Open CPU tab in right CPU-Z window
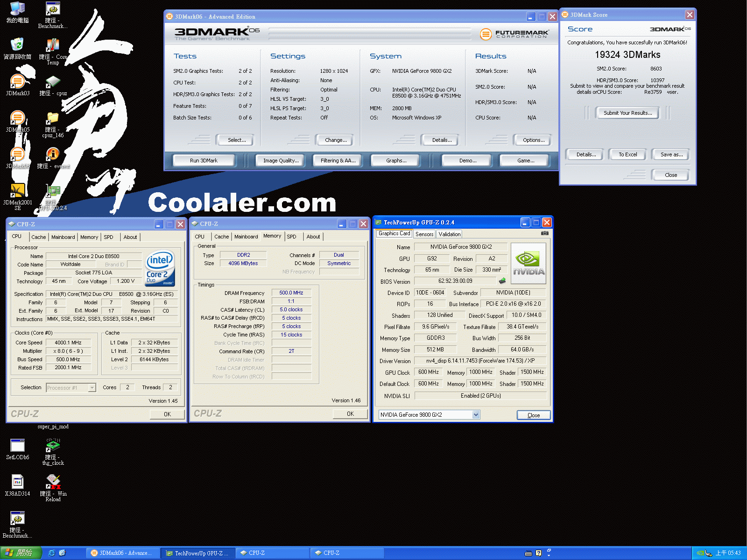 pyautogui.click(x=200, y=237)
